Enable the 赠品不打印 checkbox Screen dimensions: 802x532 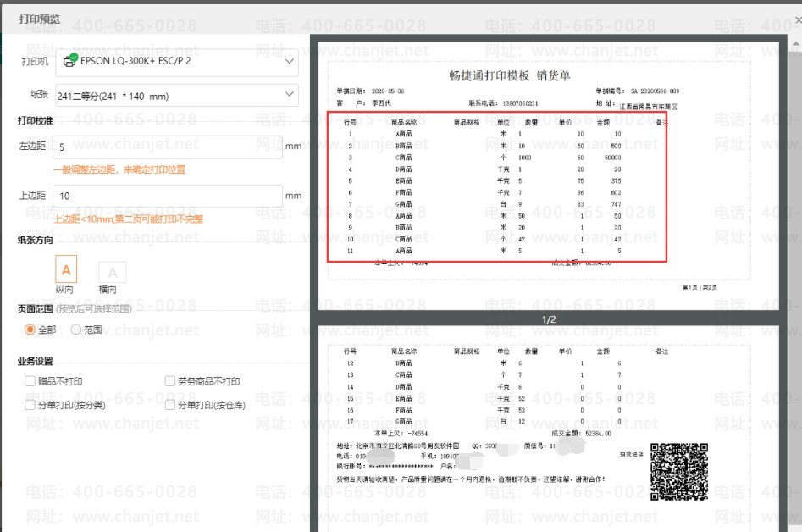coord(30,381)
